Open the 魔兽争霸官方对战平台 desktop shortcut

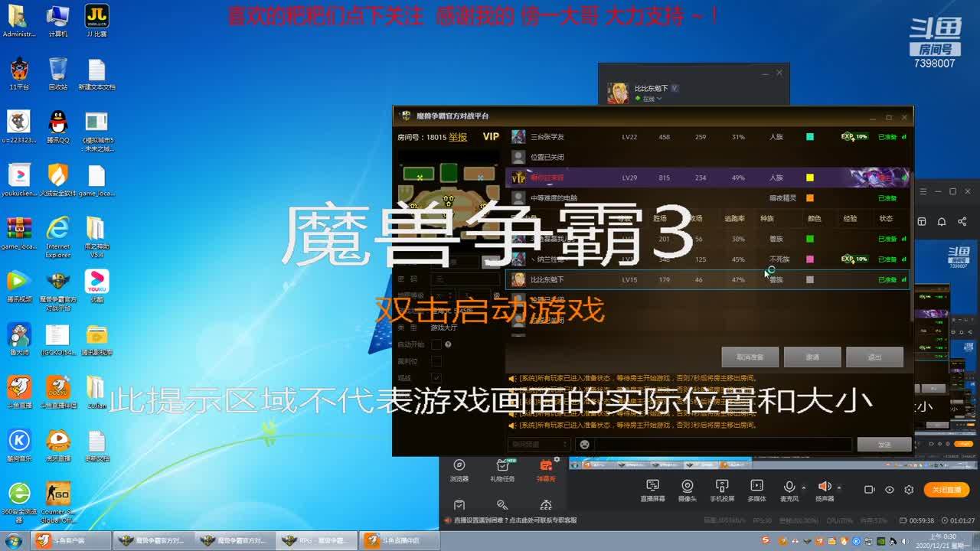tap(58, 290)
